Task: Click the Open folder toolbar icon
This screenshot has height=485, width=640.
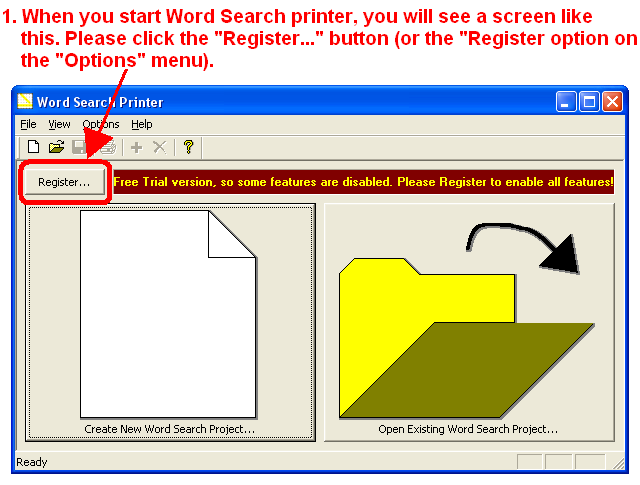Action: tap(56, 147)
